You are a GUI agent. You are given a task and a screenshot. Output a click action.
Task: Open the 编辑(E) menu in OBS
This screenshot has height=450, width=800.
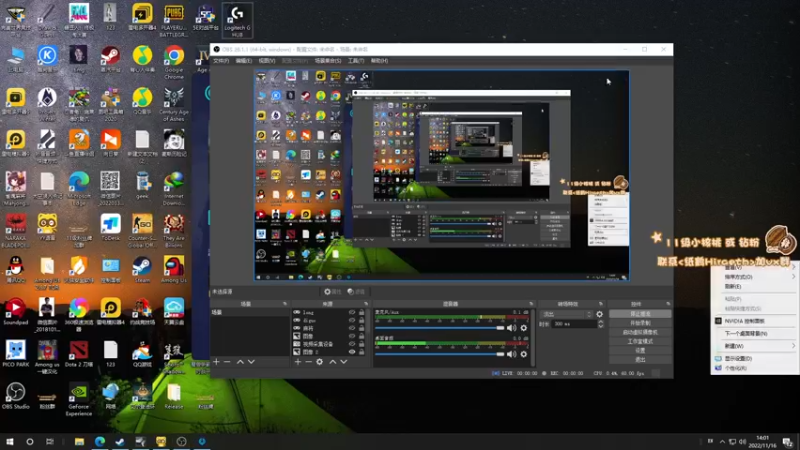click(x=244, y=61)
